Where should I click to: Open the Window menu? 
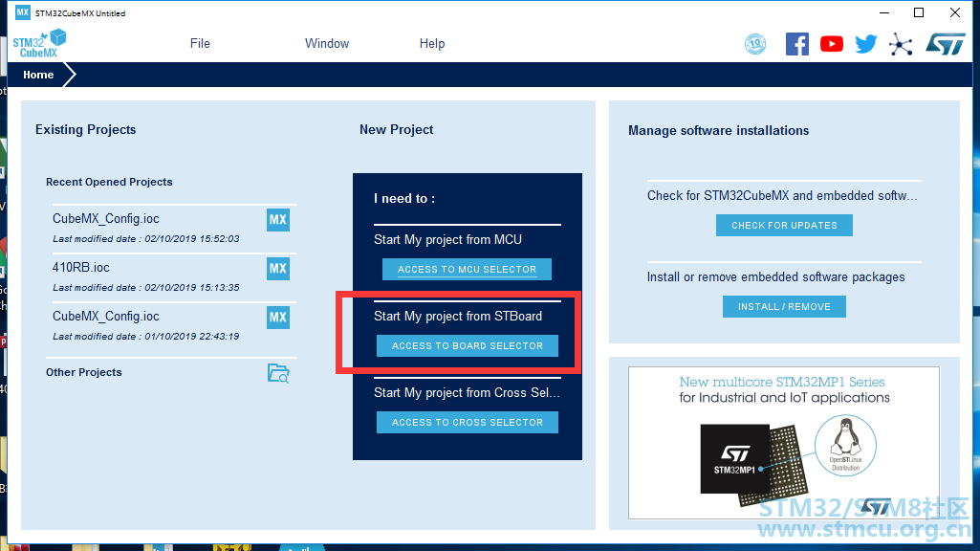coord(327,44)
